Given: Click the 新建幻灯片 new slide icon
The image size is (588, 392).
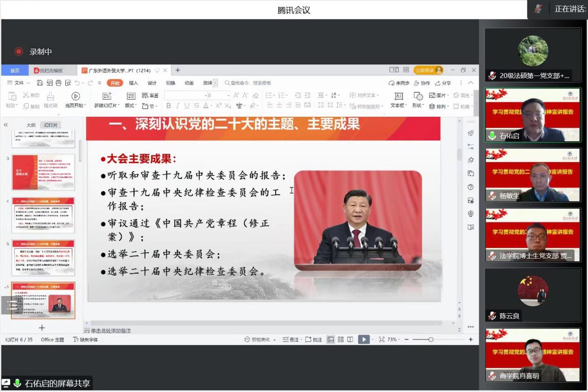Looking at the screenshot, I should (107, 96).
